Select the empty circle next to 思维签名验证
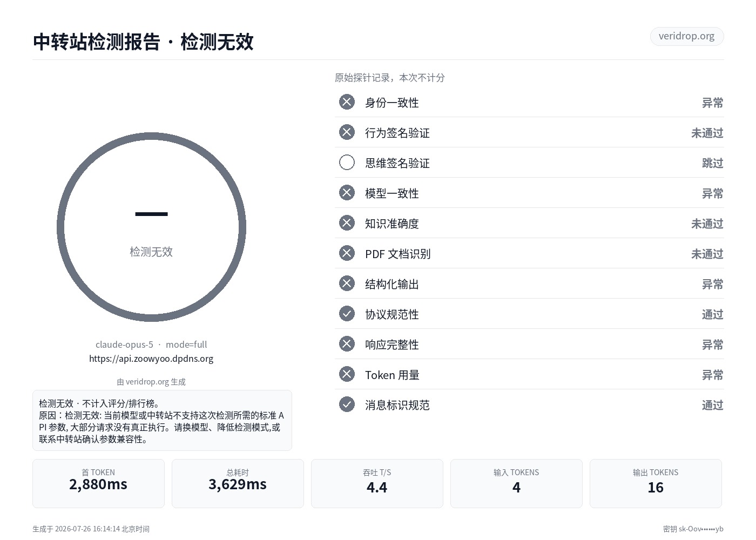Image resolution: width=756 pixels, height=540 pixels. 347,163
